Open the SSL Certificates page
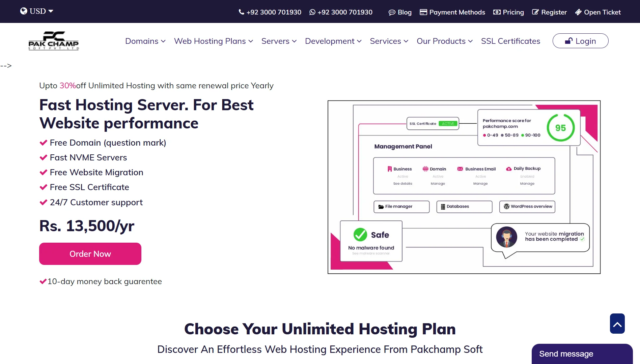This screenshot has height=364, width=640. tap(510, 41)
